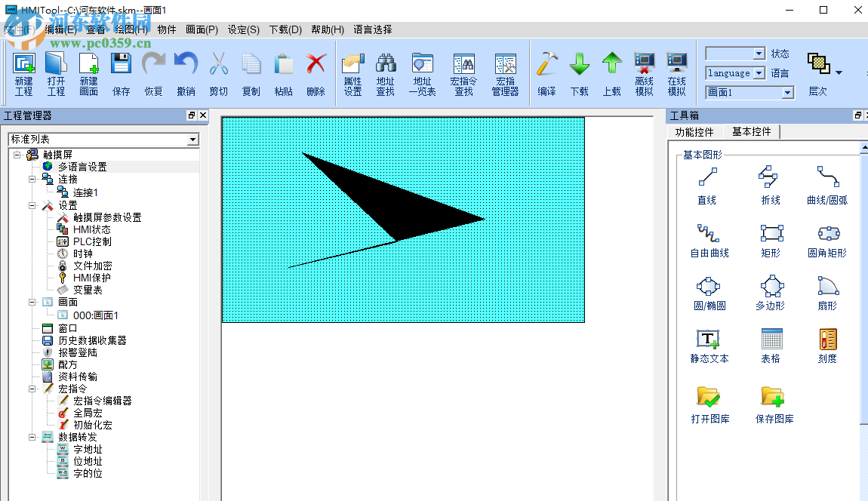Close the 工程管理器 panel

(202, 115)
